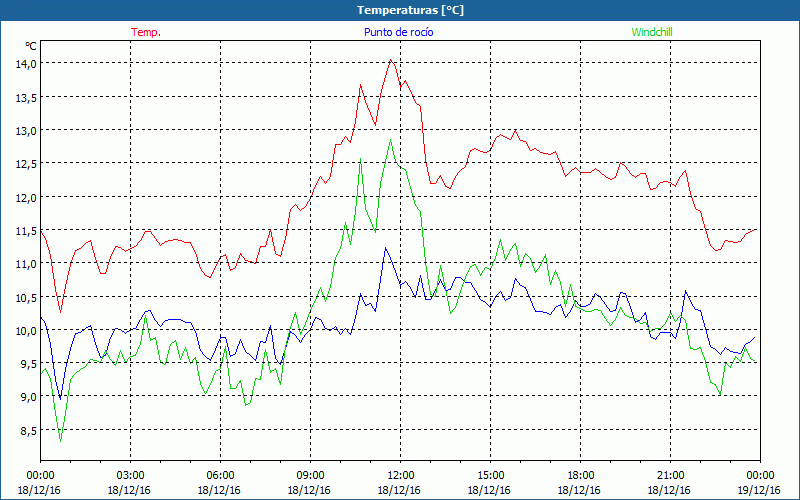This screenshot has height=500, width=800.
Task: Click the 10,5 y-axis value
Action: point(27,297)
